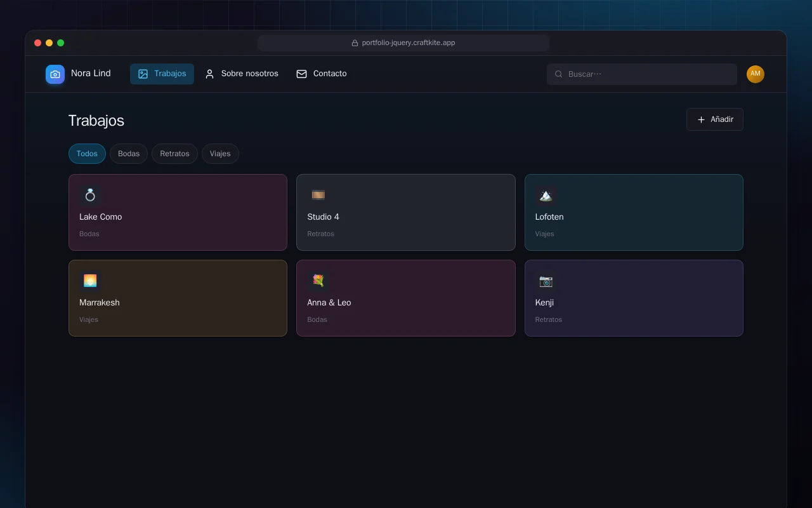812x508 pixels.
Task: Click the Nora Lind camera logo icon
Action: [55, 74]
